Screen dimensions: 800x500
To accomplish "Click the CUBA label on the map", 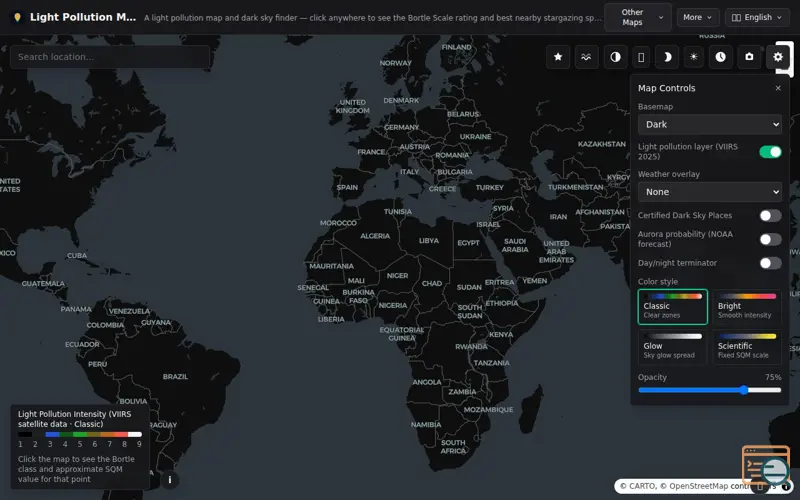I will coord(77,256).
